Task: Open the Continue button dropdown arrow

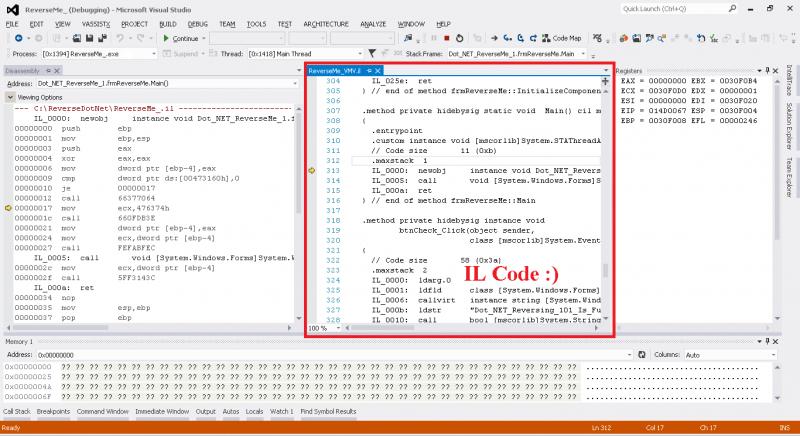Action: (204, 38)
